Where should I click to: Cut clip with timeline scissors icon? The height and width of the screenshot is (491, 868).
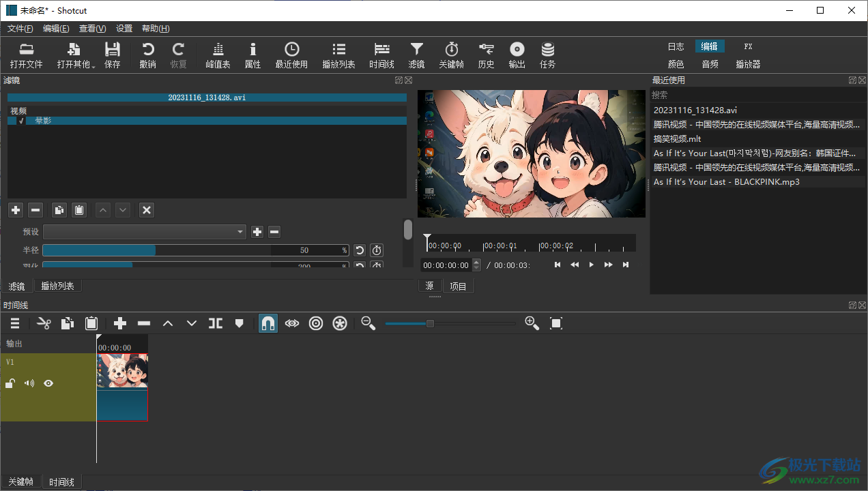[x=44, y=323]
